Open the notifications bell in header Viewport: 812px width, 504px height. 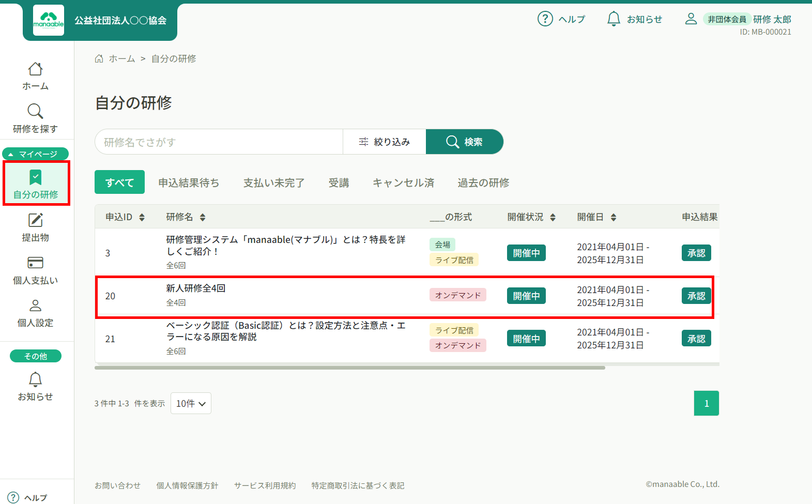coord(614,19)
